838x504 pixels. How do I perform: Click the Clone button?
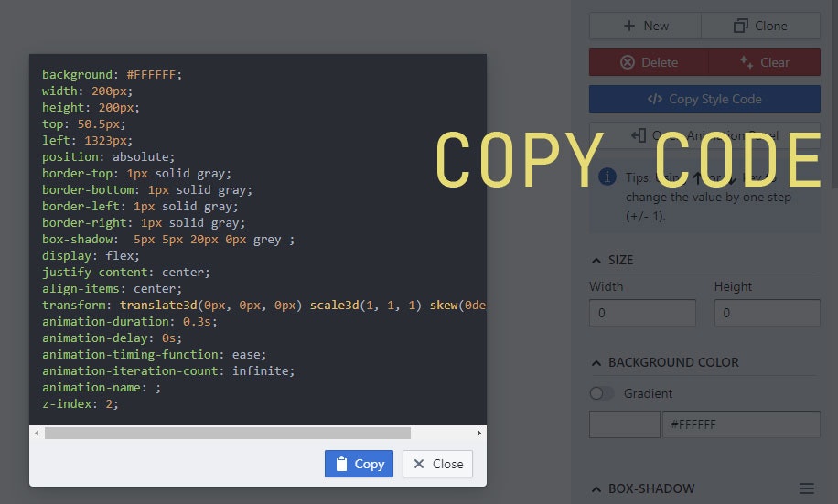click(760, 26)
